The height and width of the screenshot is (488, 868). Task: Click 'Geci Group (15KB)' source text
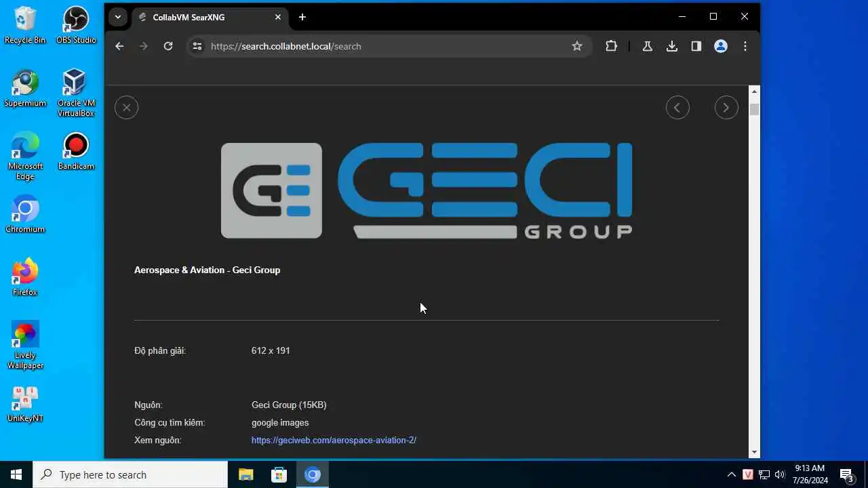(289, 405)
